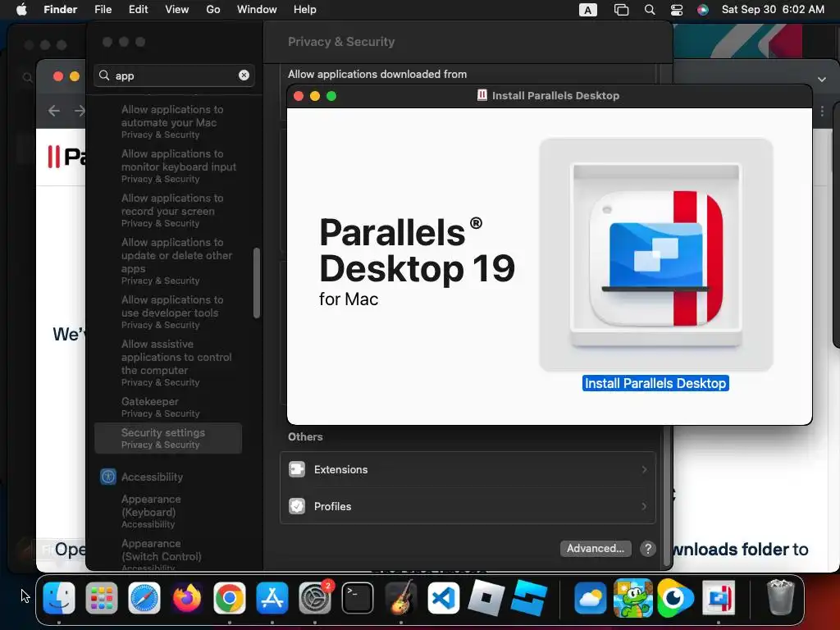Open the Edit menu
Image resolution: width=840 pixels, height=630 pixels.
(x=138, y=10)
